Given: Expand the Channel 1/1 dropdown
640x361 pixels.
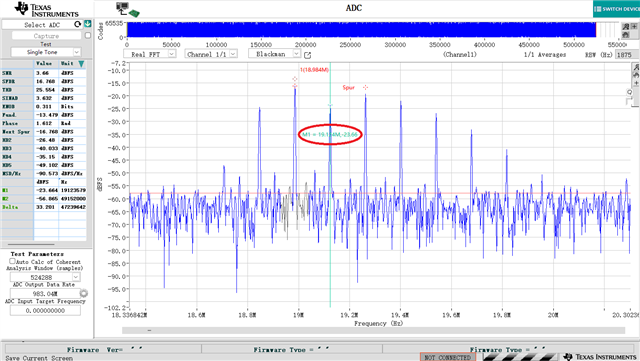Looking at the screenshot, I should pyautogui.click(x=211, y=54).
